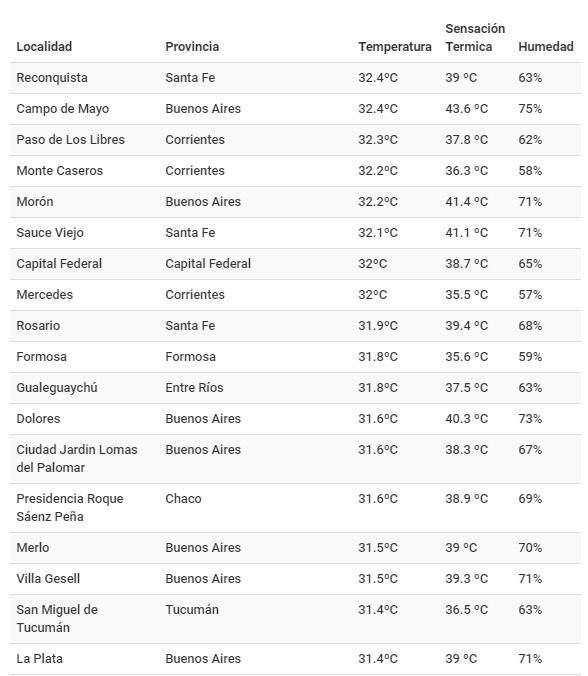Click Capital Federal in Provincia column
Image resolution: width=588 pixels, height=676 pixels.
[208, 264]
